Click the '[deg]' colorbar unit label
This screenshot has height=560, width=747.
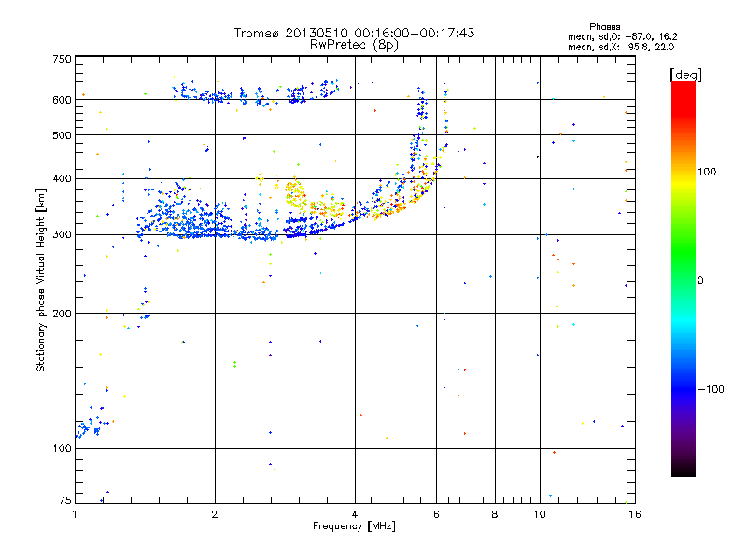[685, 75]
